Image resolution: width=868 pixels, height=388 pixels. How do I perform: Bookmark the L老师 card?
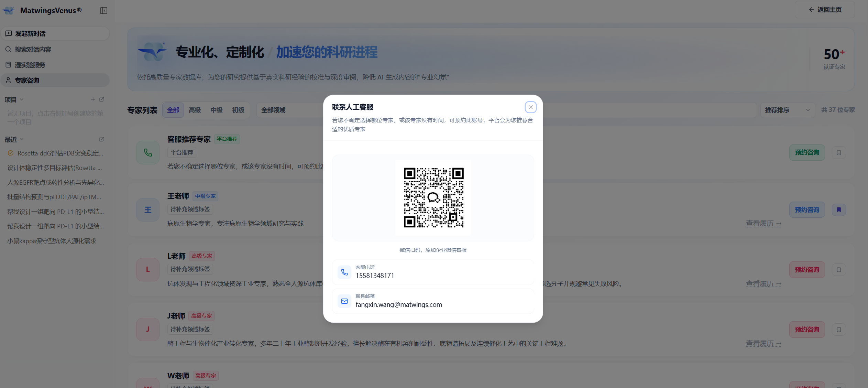(839, 270)
